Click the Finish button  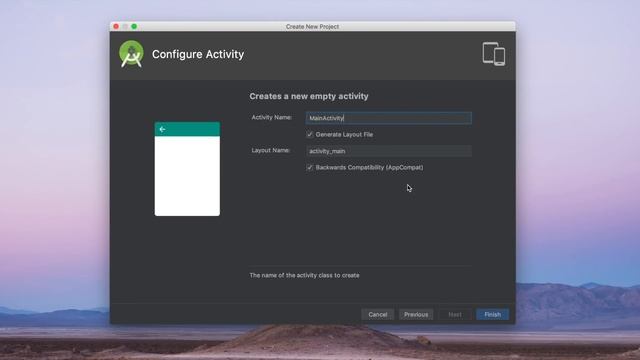(492, 314)
